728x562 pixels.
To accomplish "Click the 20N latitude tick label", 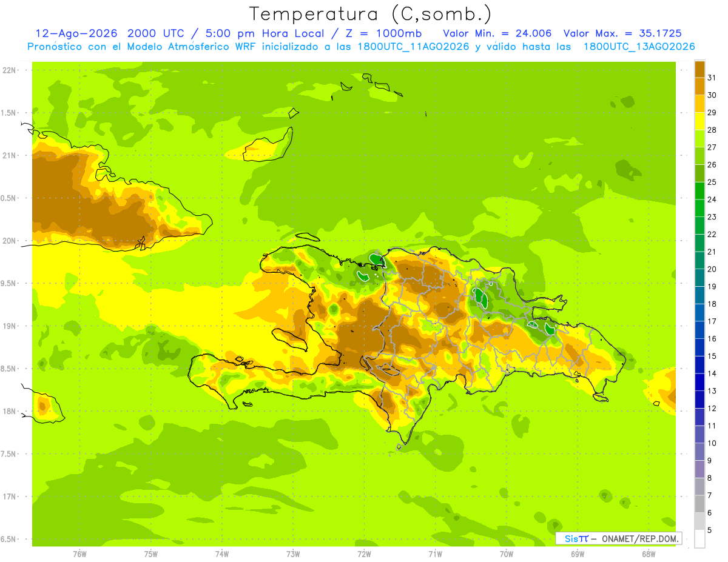I will [x=9, y=241].
